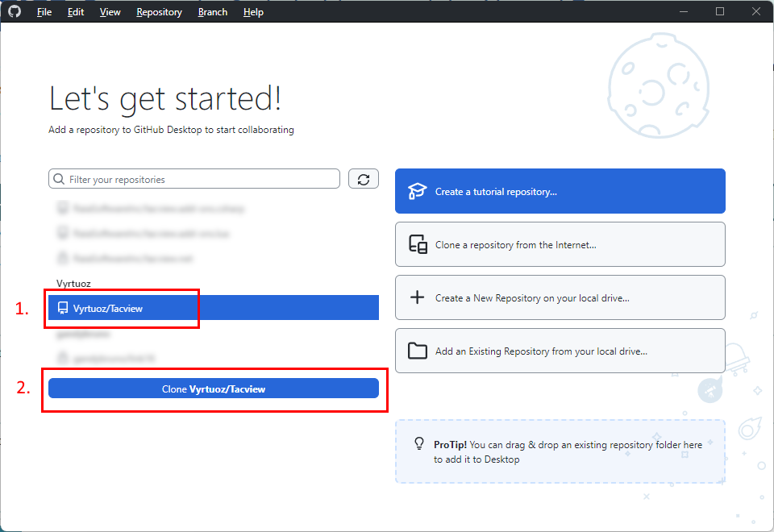Click the plus icon for new repository
Image resolution: width=774 pixels, height=532 pixels.
tap(417, 297)
